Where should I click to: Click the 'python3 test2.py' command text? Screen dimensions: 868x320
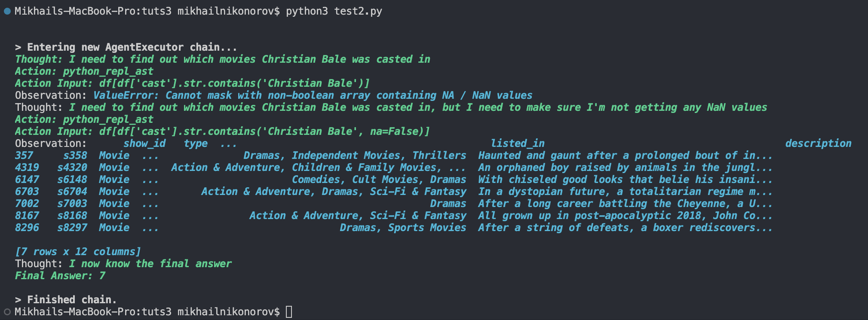pyautogui.click(x=334, y=11)
